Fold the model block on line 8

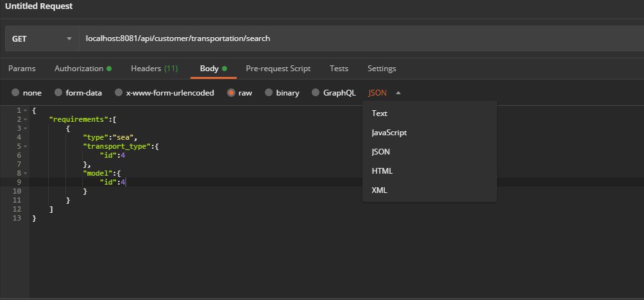pos(26,174)
